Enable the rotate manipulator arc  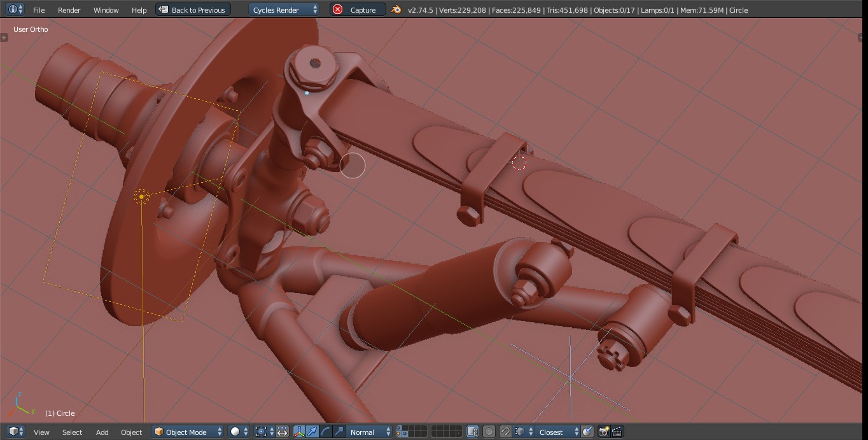click(x=326, y=432)
